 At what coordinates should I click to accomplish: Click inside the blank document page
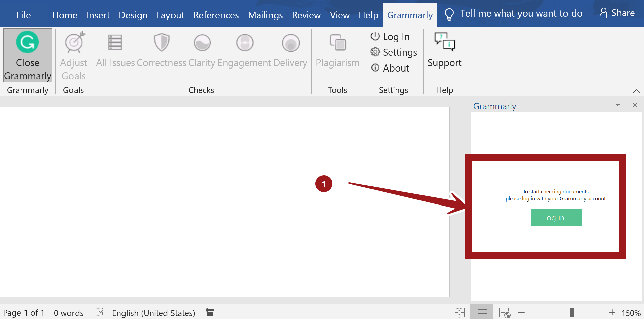tap(225, 202)
